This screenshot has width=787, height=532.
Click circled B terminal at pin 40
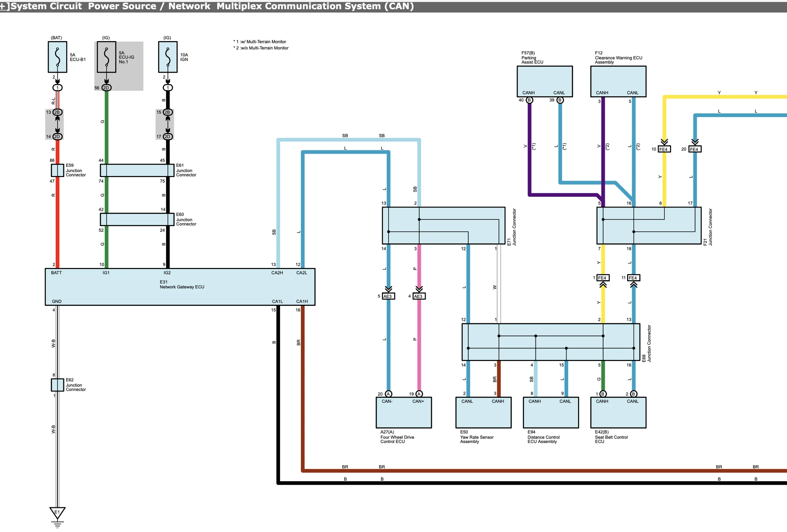coord(529,100)
